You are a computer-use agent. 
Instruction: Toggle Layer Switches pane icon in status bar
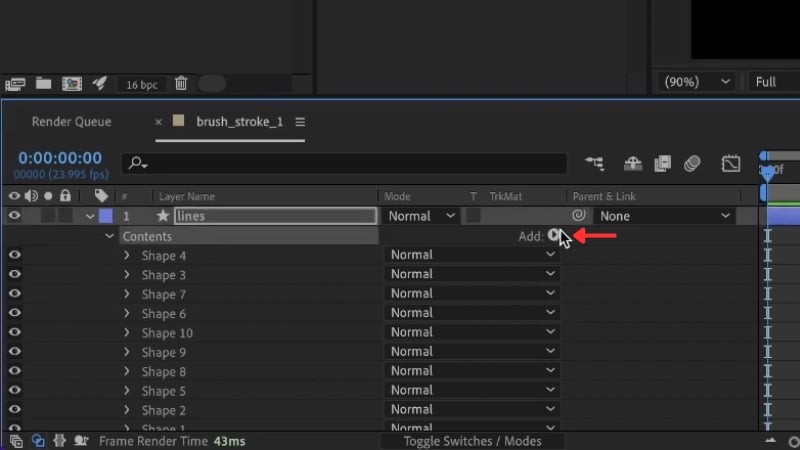pos(16,441)
